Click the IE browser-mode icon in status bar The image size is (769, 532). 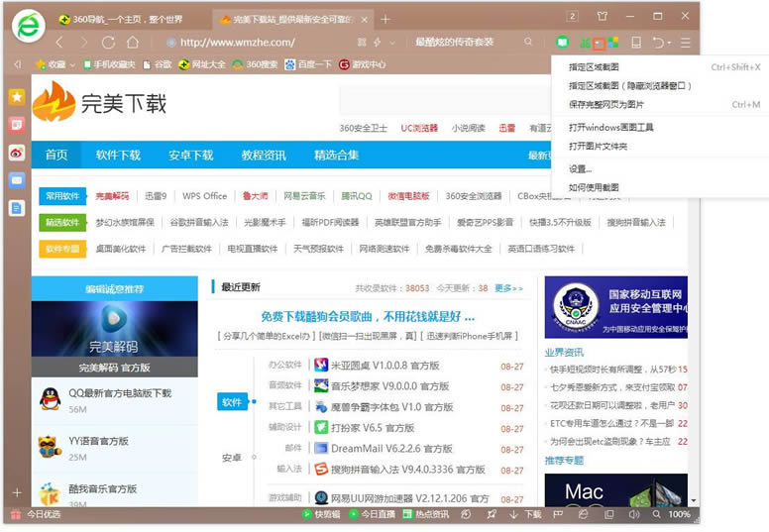click(583, 514)
